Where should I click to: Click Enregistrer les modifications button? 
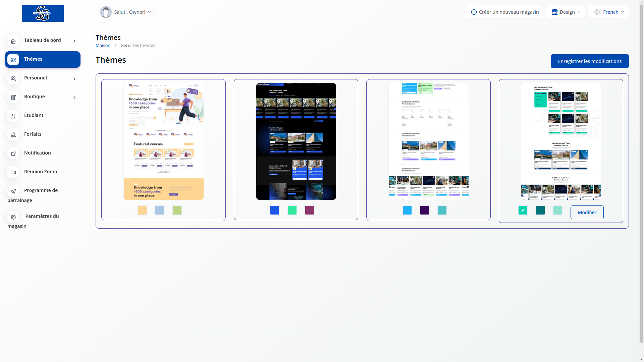pyautogui.click(x=589, y=61)
